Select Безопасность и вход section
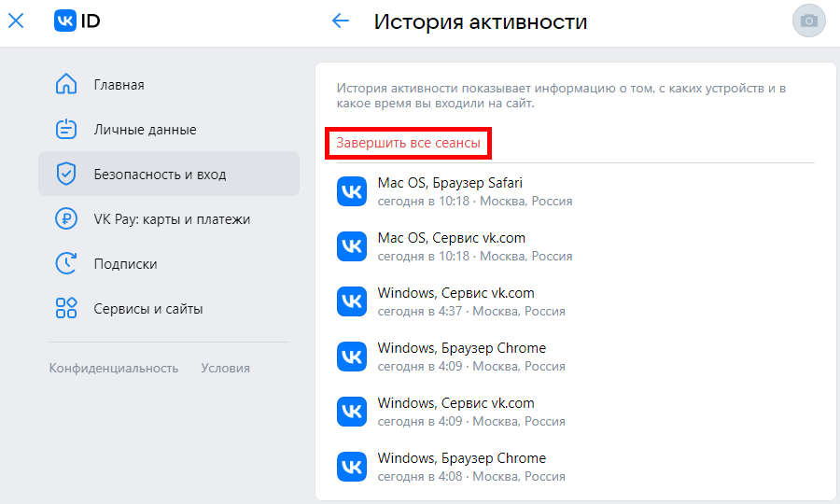840x504 pixels. coord(169,174)
